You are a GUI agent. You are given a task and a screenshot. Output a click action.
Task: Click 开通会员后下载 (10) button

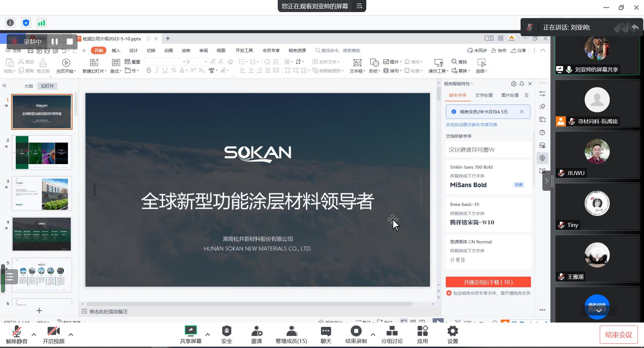(x=488, y=282)
